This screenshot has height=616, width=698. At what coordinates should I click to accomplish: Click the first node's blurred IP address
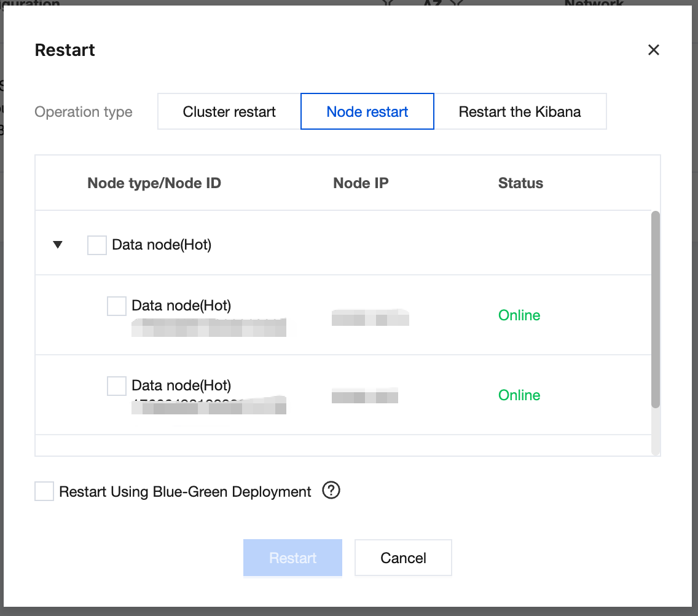click(x=370, y=318)
